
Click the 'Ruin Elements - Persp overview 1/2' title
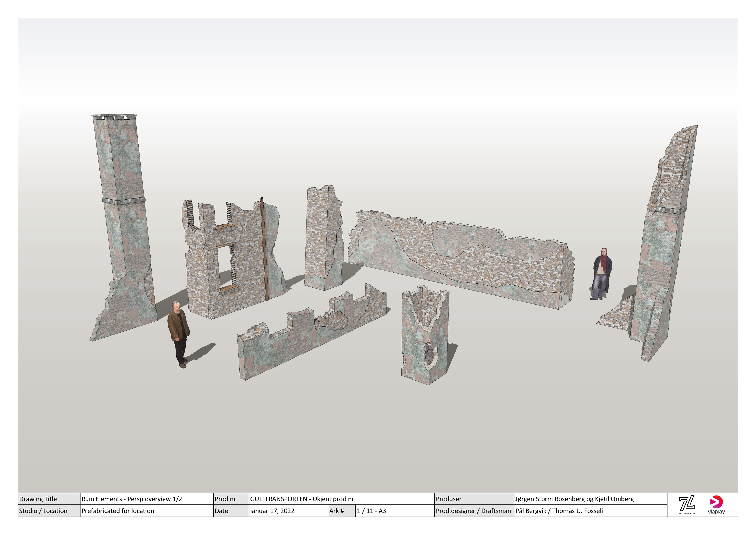click(132, 499)
